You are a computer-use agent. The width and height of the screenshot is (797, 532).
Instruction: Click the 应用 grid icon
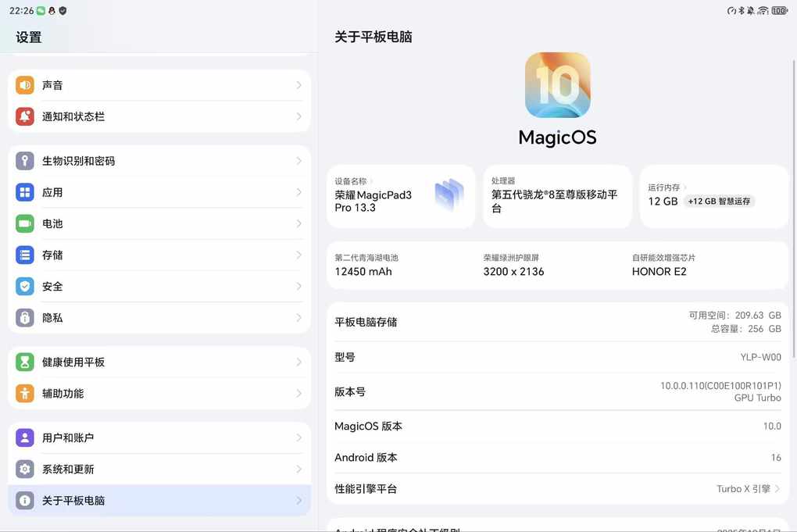pos(25,192)
